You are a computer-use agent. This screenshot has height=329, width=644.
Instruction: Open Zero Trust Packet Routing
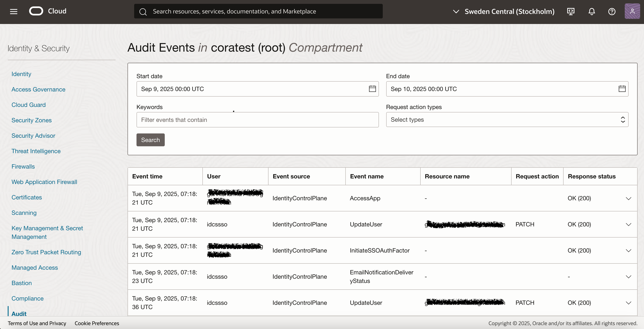coord(46,252)
